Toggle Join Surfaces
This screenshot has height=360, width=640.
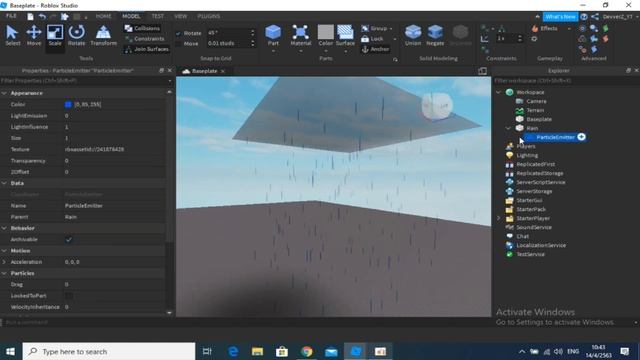pyautogui.click(x=147, y=49)
